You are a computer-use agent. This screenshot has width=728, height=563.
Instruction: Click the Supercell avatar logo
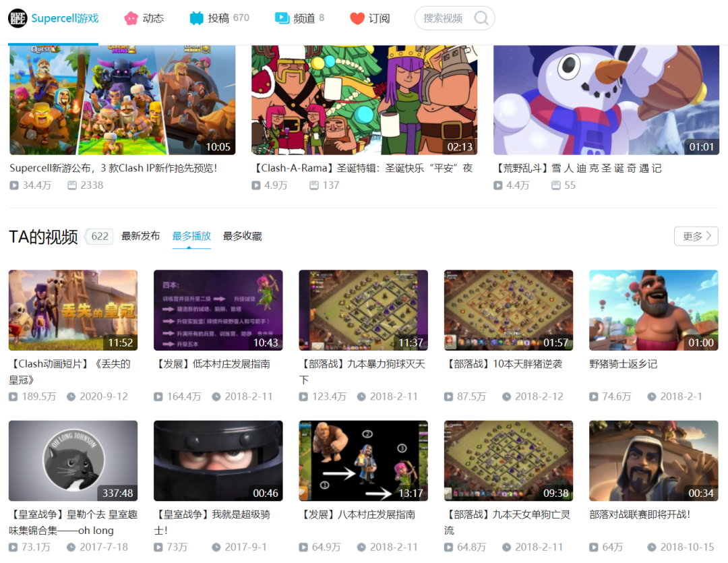coord(18,18)
